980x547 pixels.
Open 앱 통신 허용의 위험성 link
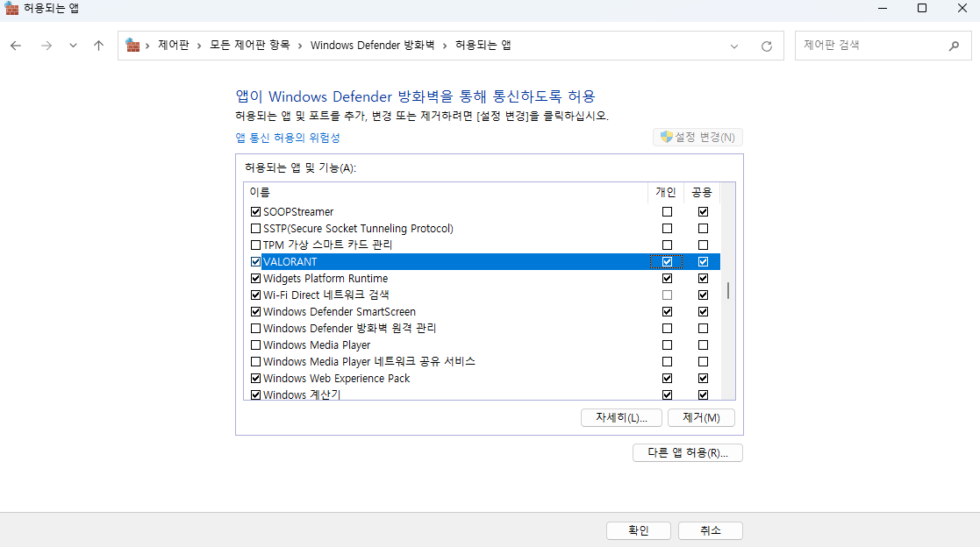point(288,138)
